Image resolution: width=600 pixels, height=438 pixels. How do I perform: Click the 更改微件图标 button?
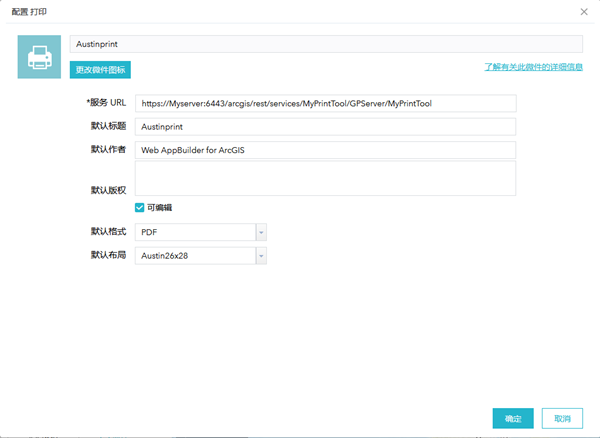(x=101, y=70)
